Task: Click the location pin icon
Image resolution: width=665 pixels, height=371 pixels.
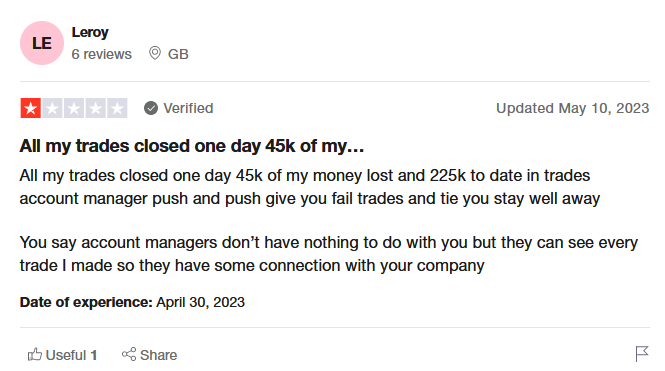Action: (x=155, y=53)
